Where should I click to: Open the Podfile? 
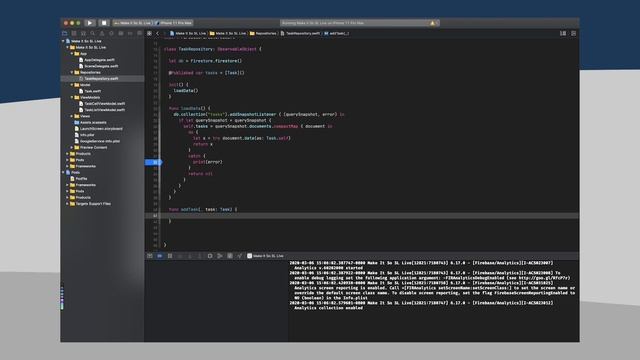coord(79,179)
